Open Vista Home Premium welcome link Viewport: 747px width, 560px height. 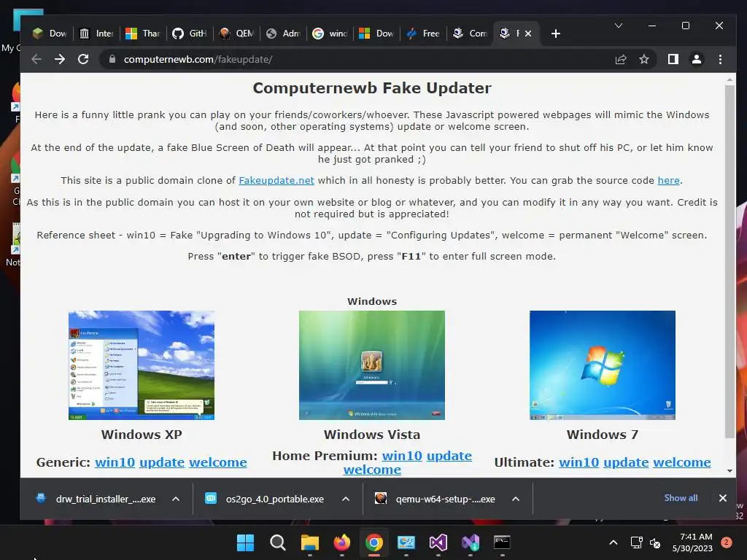(x=372, y=470)
